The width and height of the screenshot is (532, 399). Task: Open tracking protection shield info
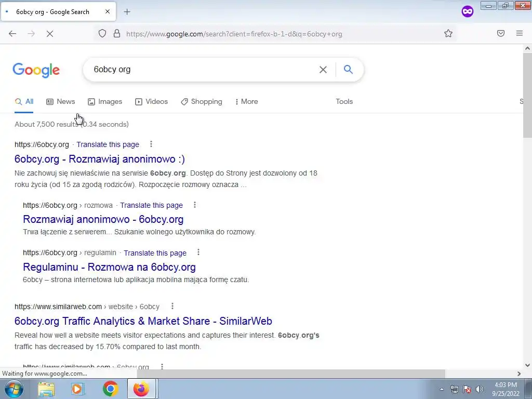(102, 33)
